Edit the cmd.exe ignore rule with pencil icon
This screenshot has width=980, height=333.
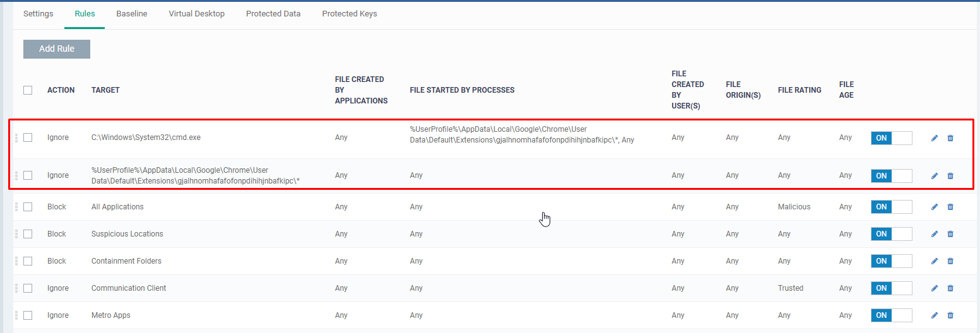click(935, 138)
